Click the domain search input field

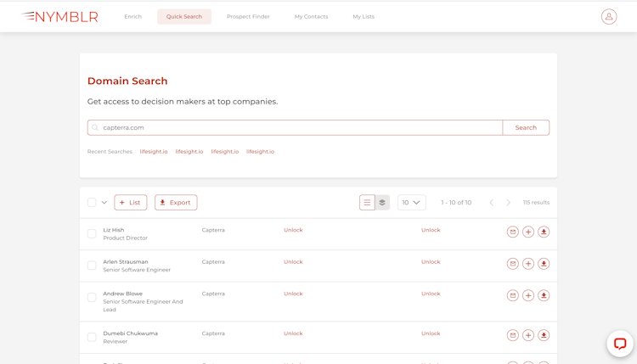pos(295,127)
